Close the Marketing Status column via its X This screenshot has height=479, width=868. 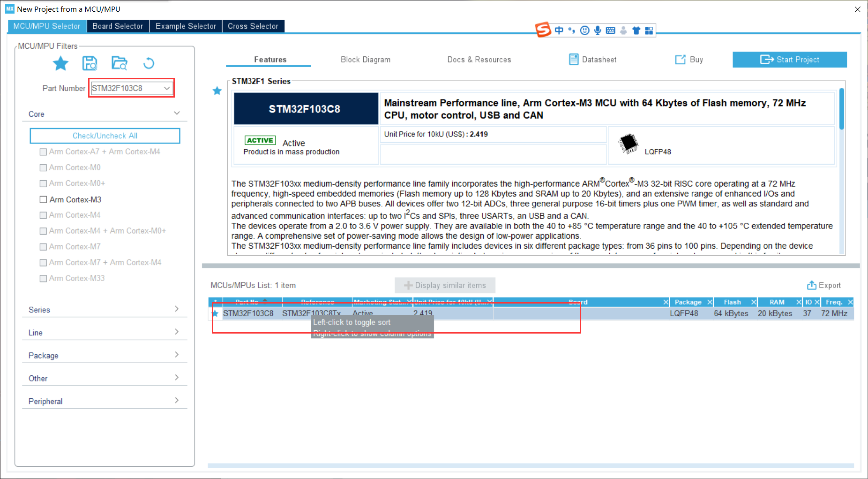coord(409,302)
